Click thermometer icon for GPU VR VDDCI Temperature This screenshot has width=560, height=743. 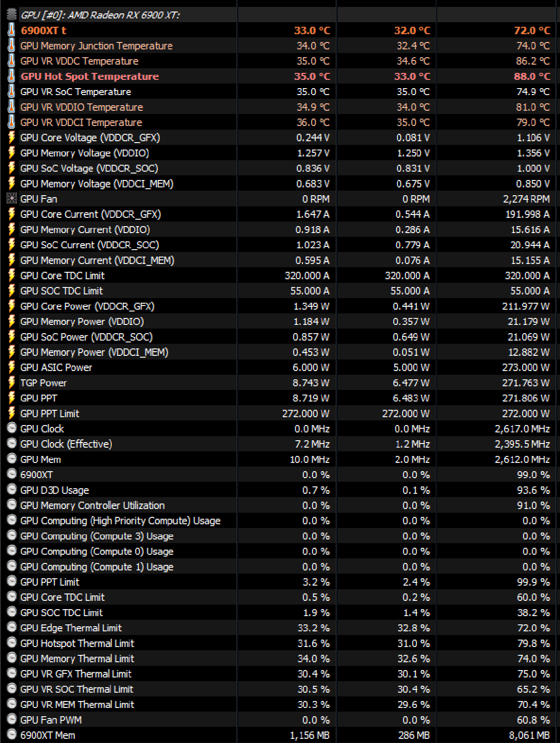point(12,122)
